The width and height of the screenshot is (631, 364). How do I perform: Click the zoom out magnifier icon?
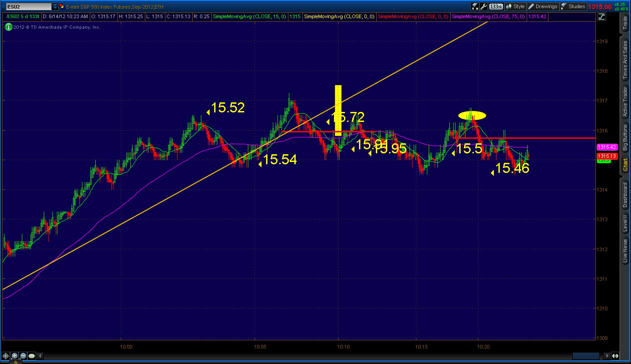(x=23, y=356)
